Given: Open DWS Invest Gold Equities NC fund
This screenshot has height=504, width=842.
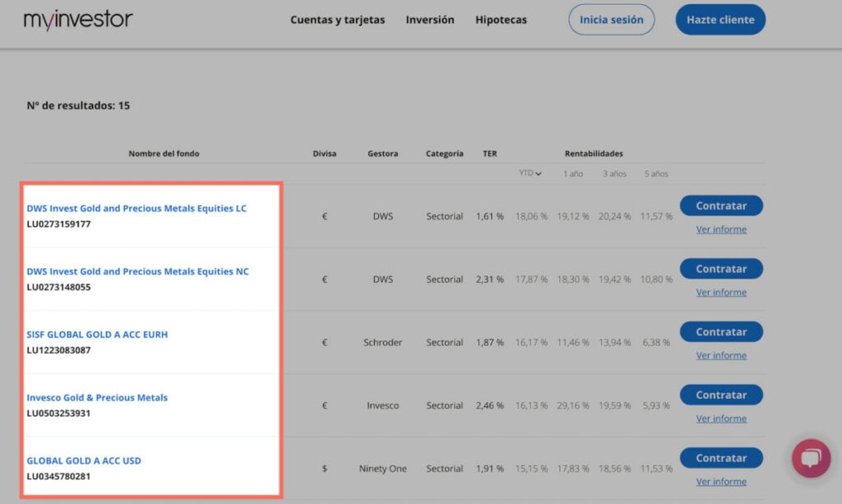Looking at the screenshot, I should 137,271.
